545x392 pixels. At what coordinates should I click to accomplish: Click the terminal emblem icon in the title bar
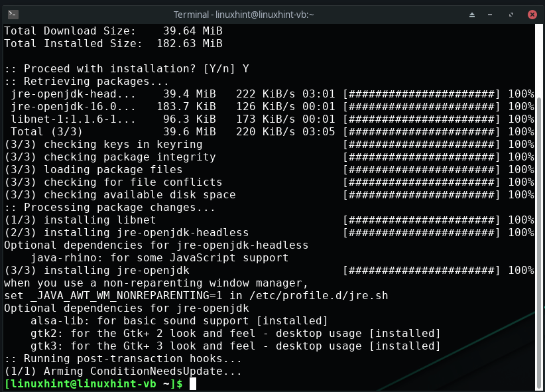[x=13, y=14]
